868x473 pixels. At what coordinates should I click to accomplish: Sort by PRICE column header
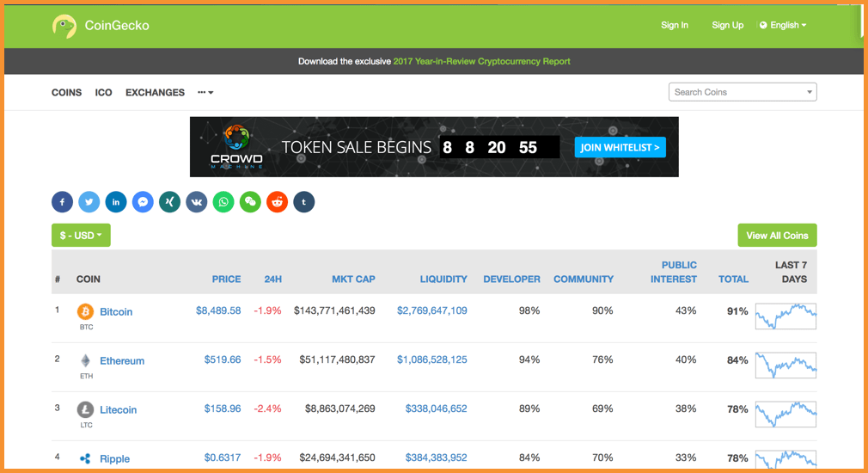[226, 279]
